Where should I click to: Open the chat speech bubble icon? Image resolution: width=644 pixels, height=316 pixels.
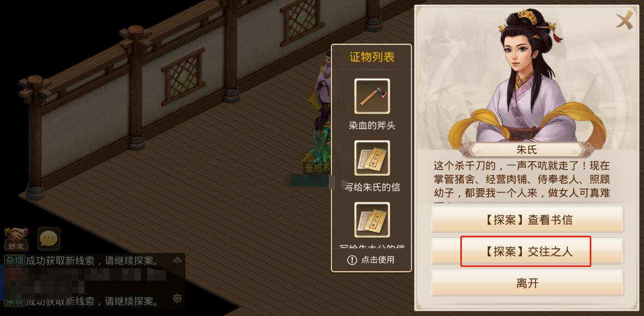(49, 239)
